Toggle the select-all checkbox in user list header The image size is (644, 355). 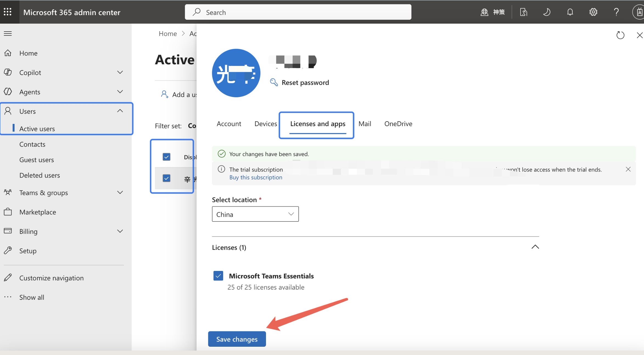pos(166,157)
